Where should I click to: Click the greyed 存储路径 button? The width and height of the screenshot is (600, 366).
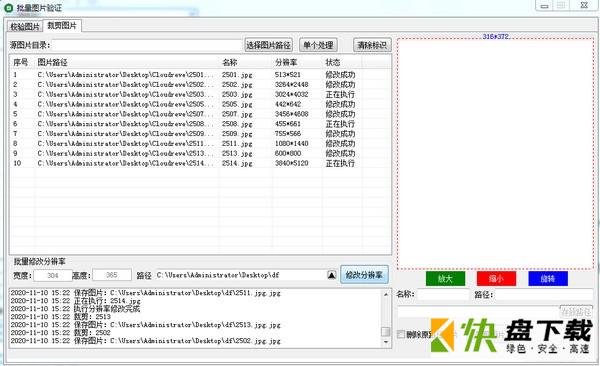(577, 312)
